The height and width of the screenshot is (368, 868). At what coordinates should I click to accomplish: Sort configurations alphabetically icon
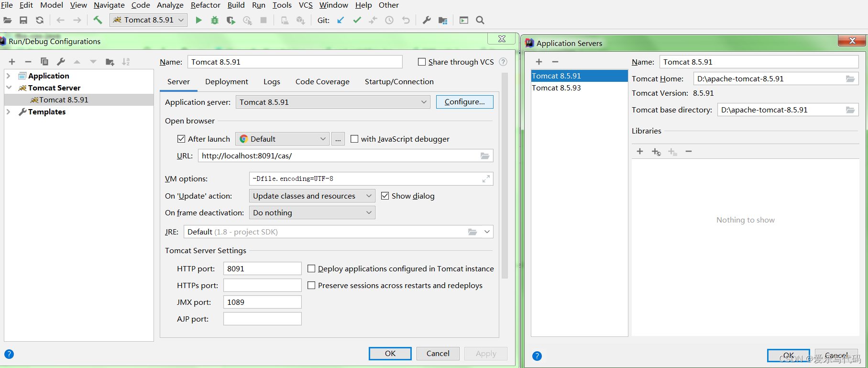[x=126, y=62]
